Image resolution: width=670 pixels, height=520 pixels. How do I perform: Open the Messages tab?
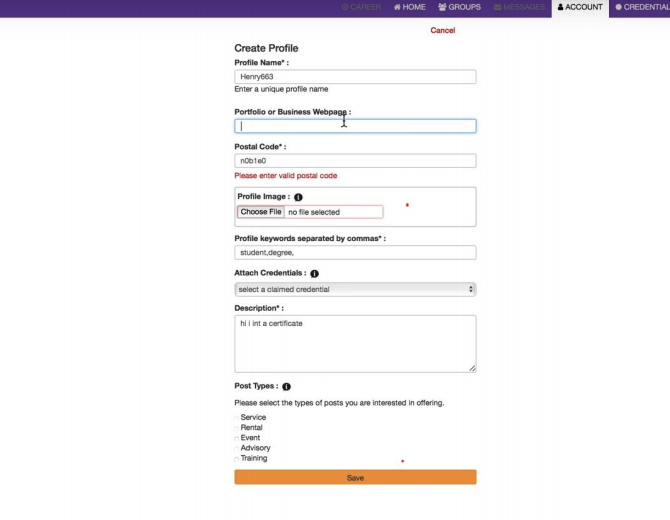(519, 7)
